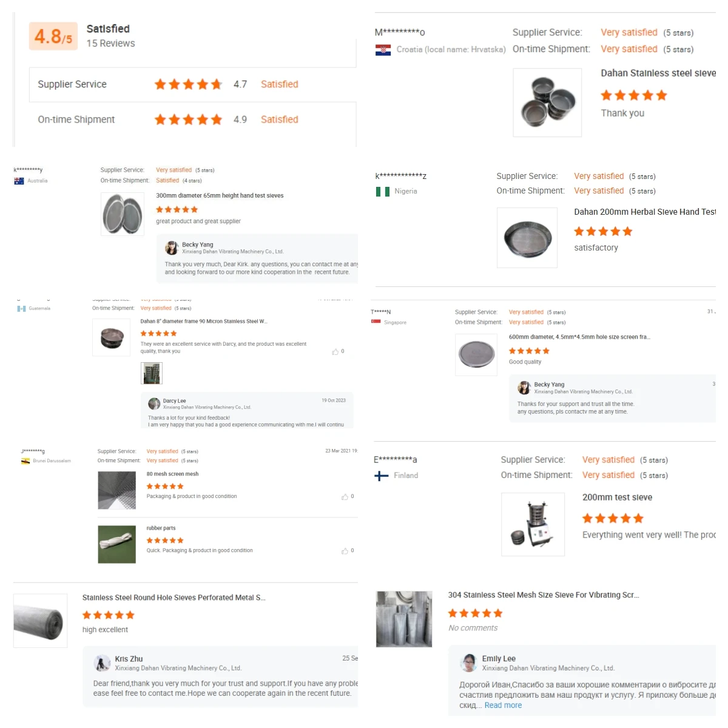This screenshot has height=728, width=728.
Task: Click Becky Yang's avatar in Singapore review reply
Action: click(x=524, y=388)
